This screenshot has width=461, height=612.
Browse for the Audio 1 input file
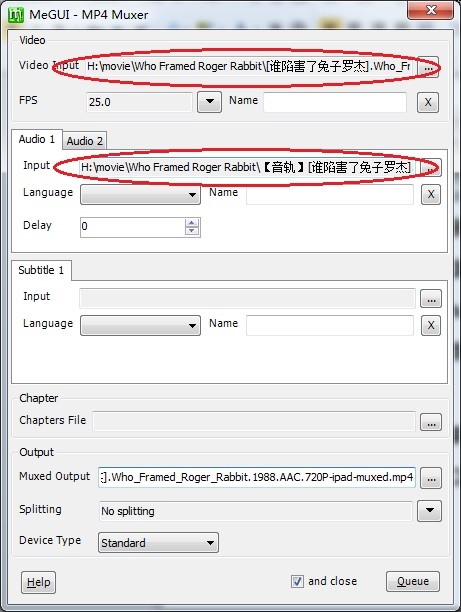point(431,168)
